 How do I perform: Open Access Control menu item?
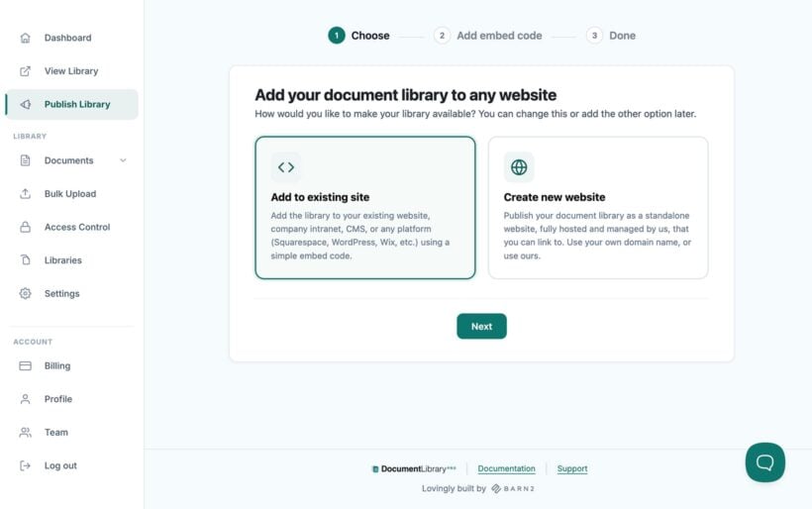[71, 227]
